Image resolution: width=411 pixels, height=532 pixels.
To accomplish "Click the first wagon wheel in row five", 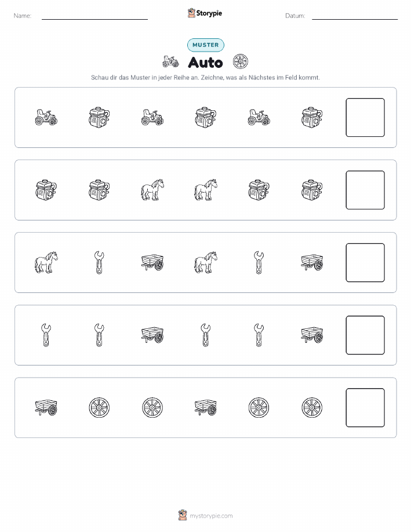I will (x=99, y=407).
